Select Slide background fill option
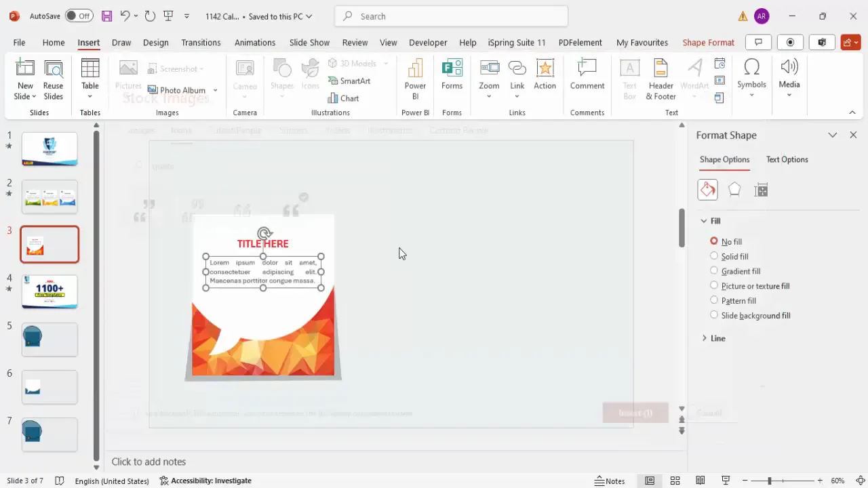Viewport: 868px width, 488px height. click(x=749, y=316)
